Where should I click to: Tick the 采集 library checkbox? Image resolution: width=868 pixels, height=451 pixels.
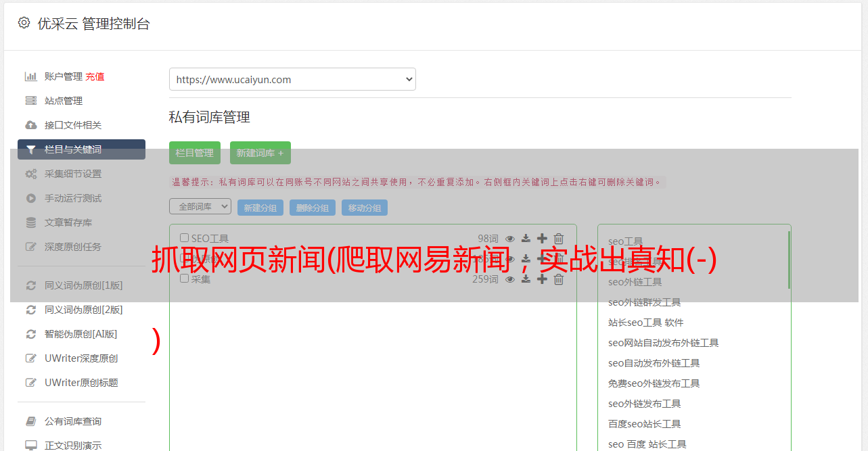184,279
